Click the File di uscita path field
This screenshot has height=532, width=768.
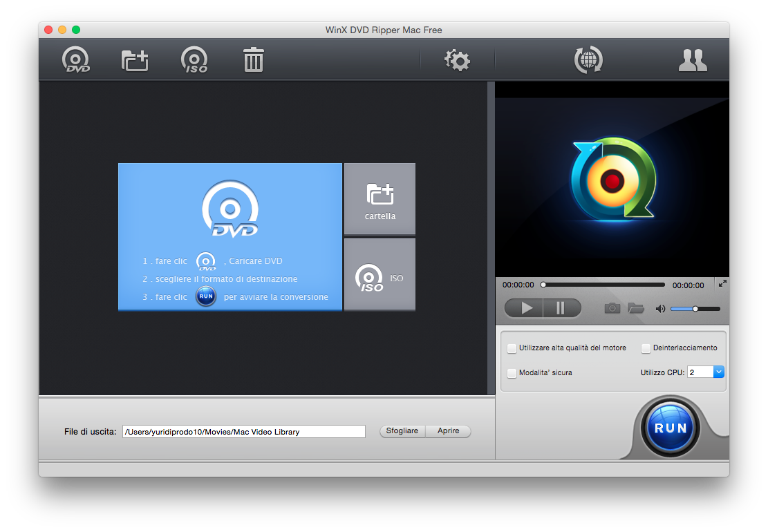(x=243, y=432)
